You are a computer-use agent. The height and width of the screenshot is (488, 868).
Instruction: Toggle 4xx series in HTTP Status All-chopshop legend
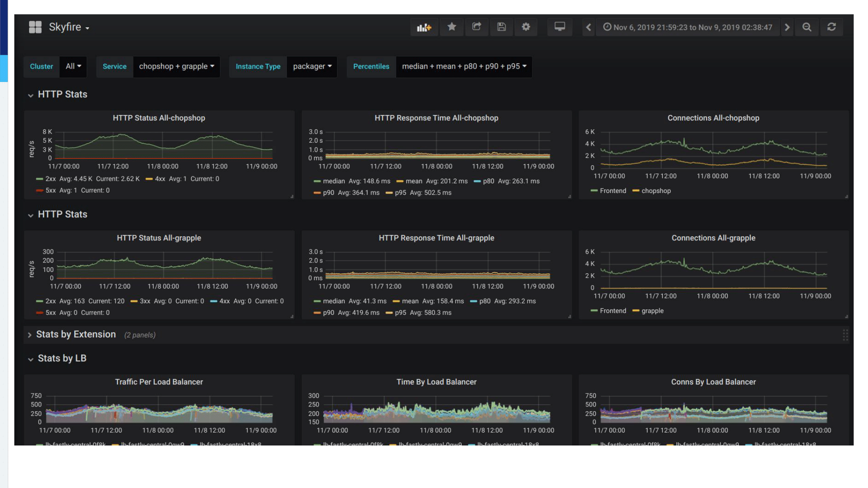[160, 179]
